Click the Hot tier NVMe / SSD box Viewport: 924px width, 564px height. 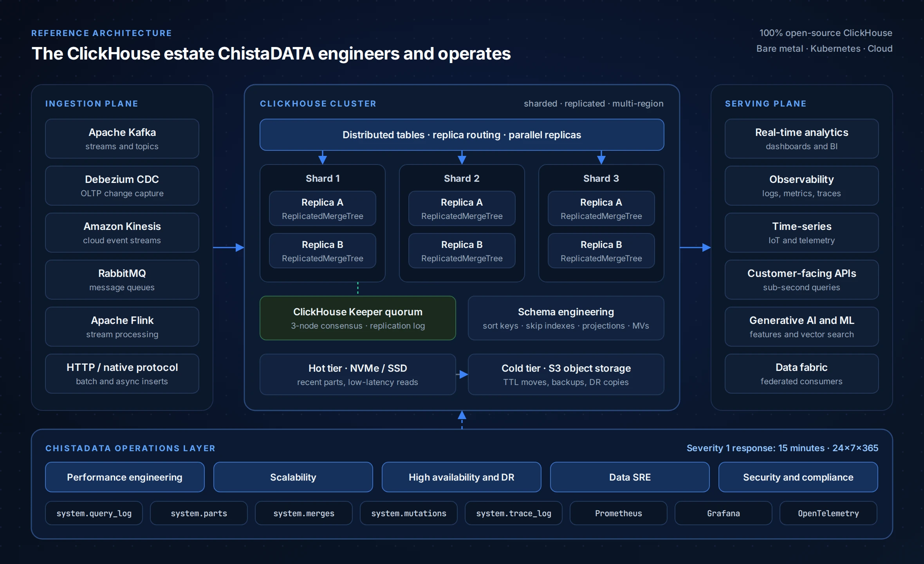coord(358,374)
